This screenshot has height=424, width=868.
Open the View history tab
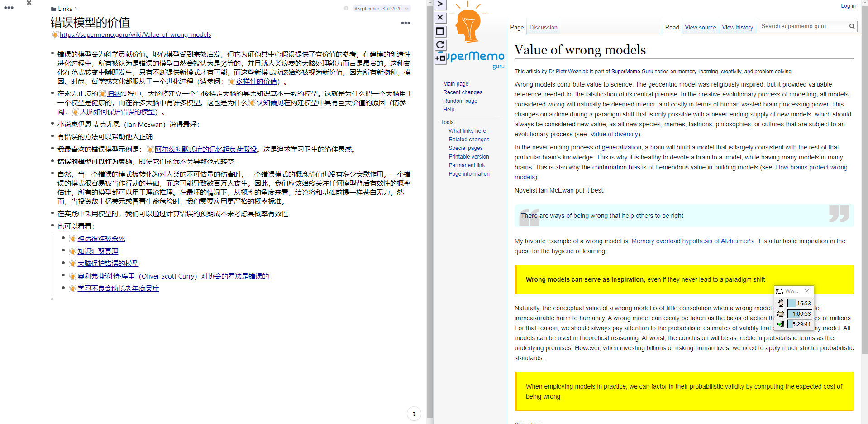point(737,27)
